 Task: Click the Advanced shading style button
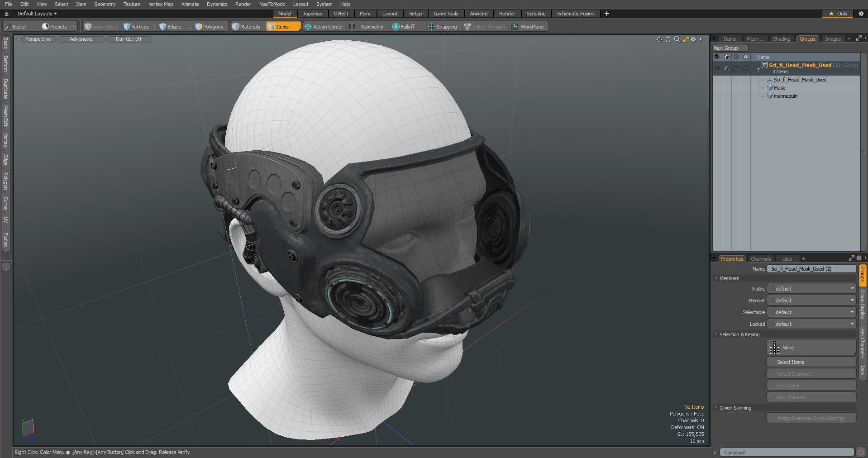(81, 39)
